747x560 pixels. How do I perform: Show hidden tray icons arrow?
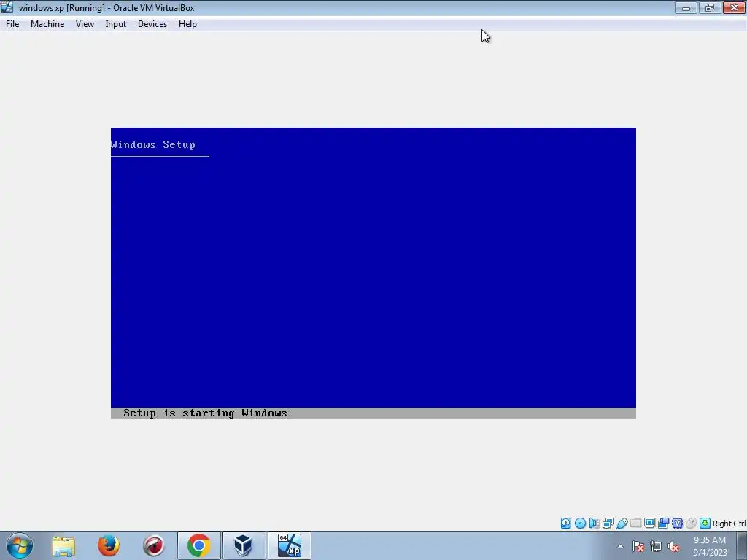(620, 546)
